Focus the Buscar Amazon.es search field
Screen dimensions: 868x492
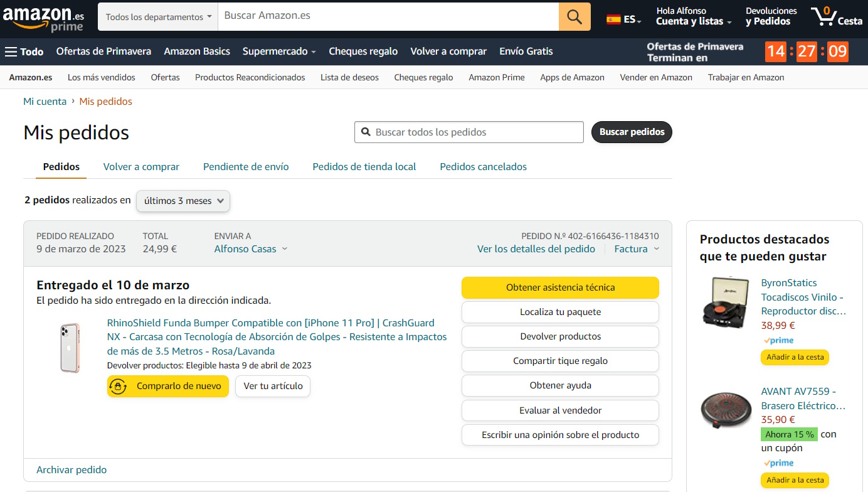388,16
